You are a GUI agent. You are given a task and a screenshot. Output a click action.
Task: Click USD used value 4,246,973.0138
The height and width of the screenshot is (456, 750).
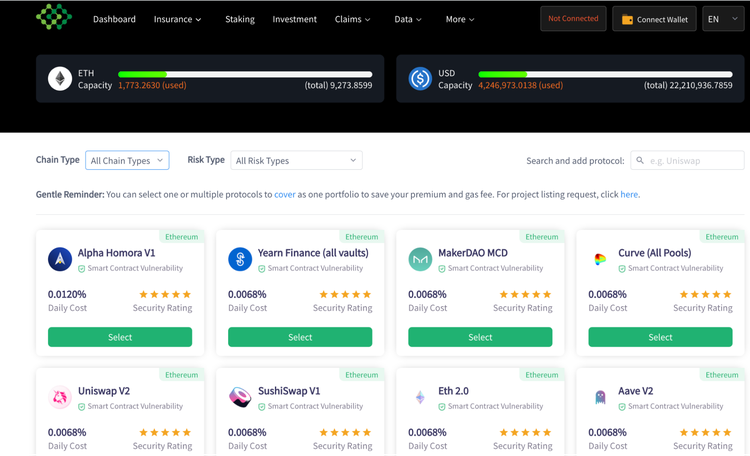click(520, 85)
